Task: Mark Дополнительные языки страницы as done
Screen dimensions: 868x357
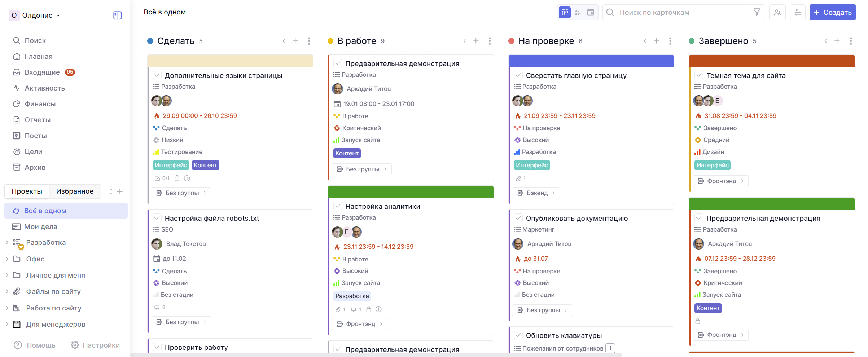Action: [x=157, y=75]
